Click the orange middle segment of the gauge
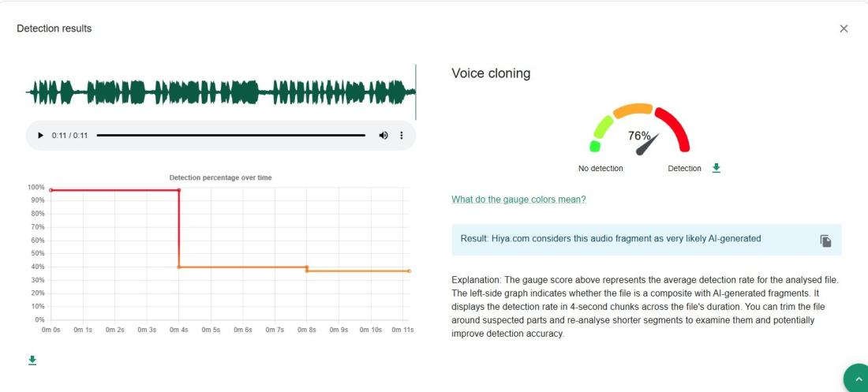868x392 pixels. (633, 110)
